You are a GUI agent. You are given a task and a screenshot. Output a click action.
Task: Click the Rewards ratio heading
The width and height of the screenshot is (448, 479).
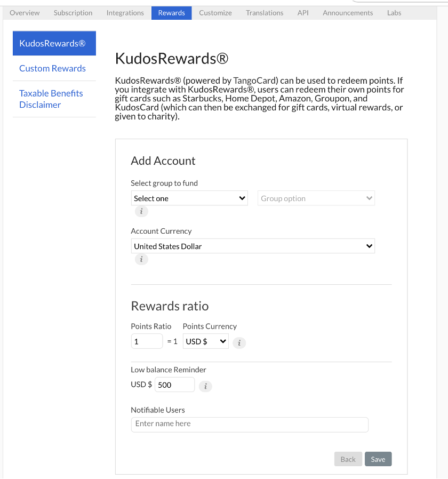[x=170, y=306]
